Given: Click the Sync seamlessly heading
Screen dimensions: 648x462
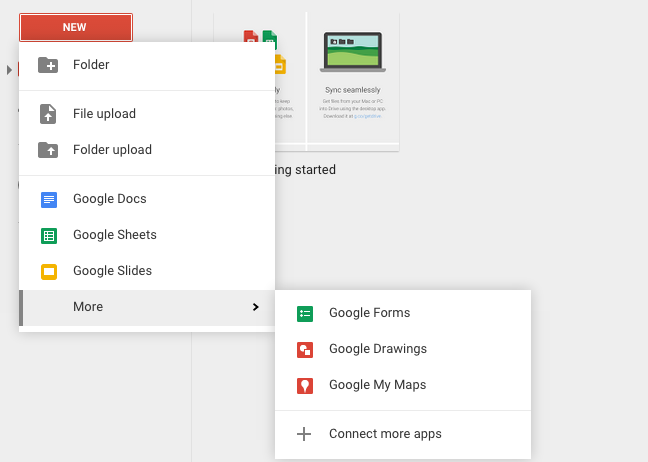Looking at the screenshot, I should coord(353,90).
